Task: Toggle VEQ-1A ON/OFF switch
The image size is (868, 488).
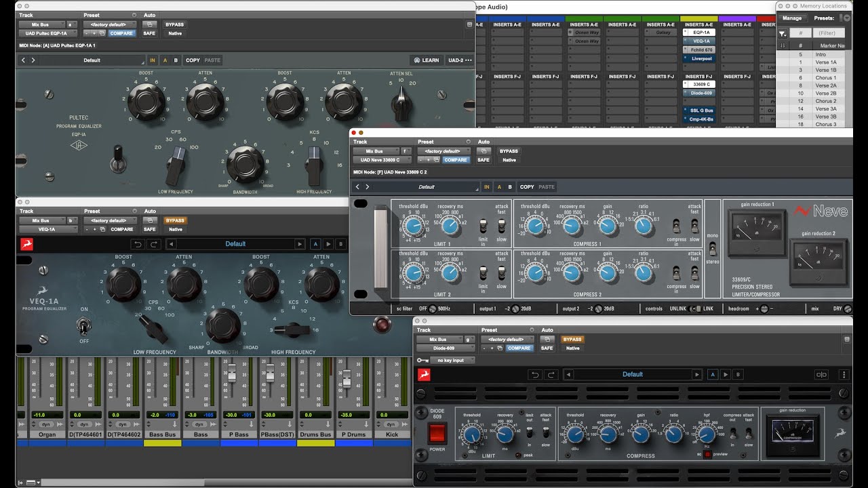Action: (83, 326)
